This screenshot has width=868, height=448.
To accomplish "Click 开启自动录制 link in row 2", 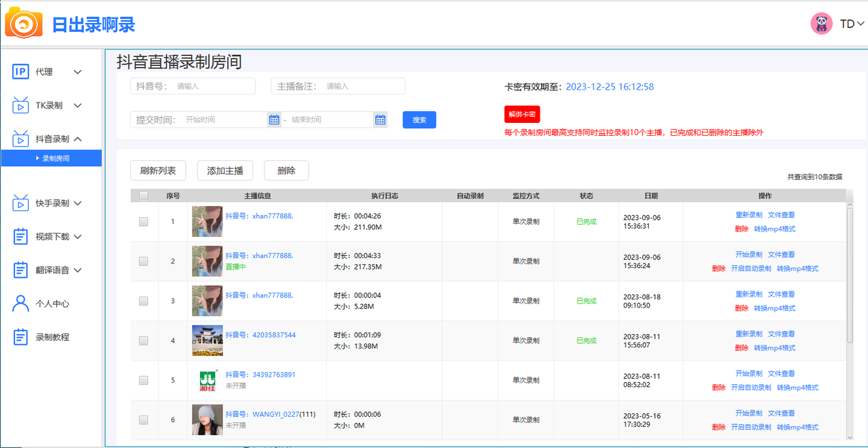I will click(751, 268).
